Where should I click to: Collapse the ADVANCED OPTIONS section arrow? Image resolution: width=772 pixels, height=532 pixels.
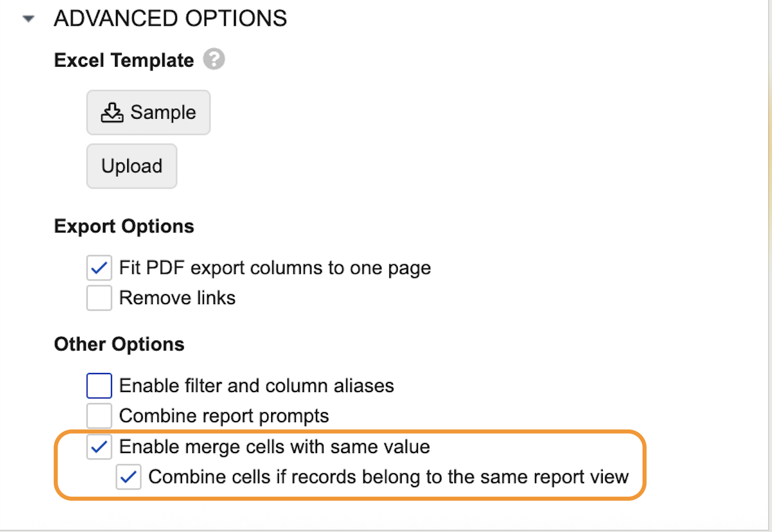(x=29, y=19)
